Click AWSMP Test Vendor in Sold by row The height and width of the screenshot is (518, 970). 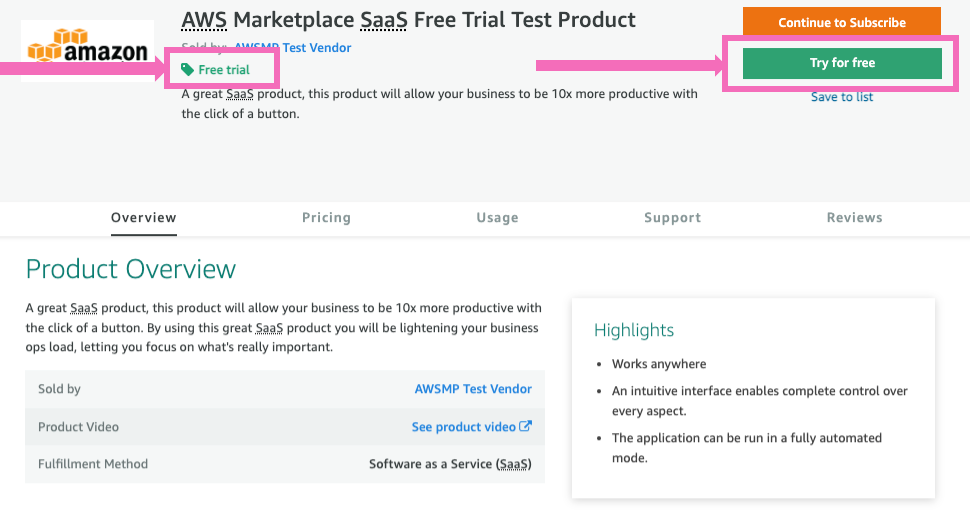pyautogui.click(x=473, y=389)
